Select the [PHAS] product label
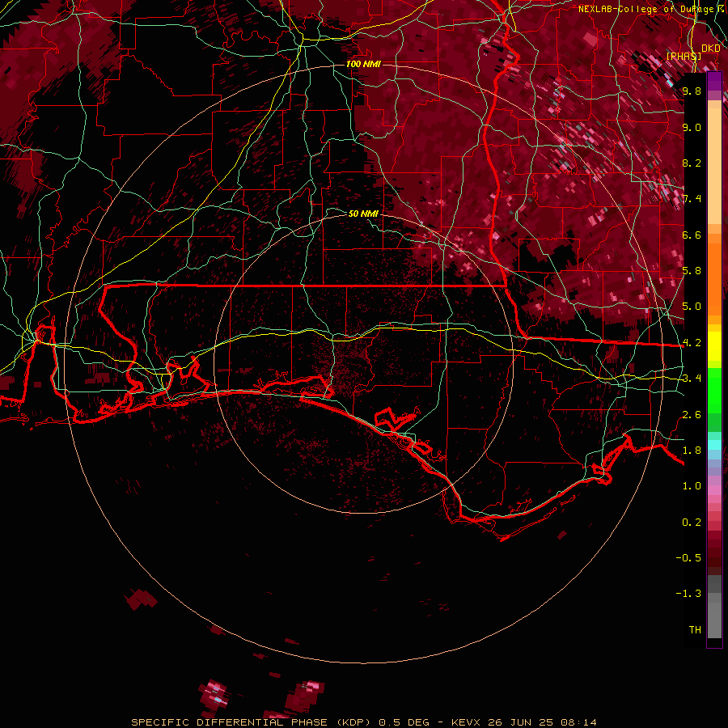728x728 pixels. click(684, 56)
